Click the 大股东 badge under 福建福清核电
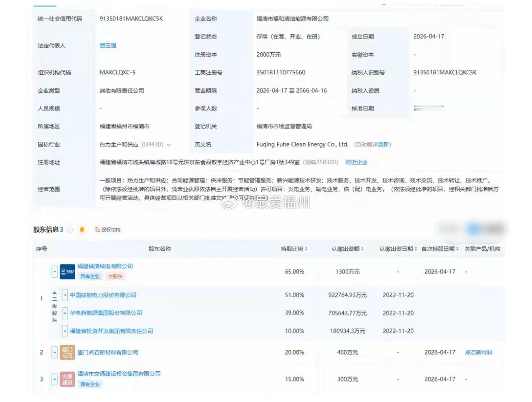 click(x=115, y=276)
